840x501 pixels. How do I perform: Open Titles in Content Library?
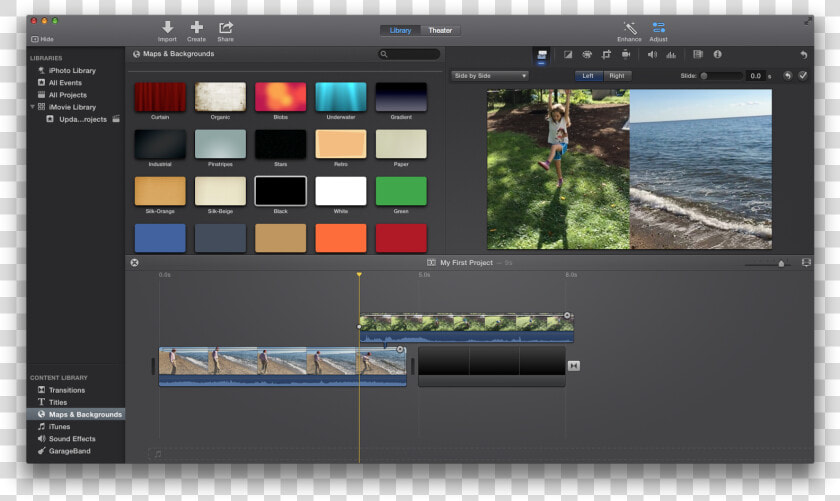(58, 402)
